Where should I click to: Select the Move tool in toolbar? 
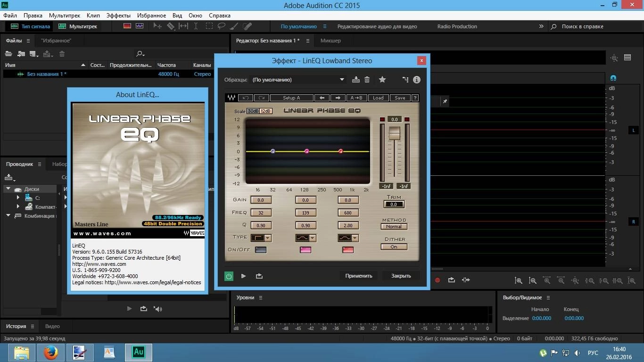point(157,26)
